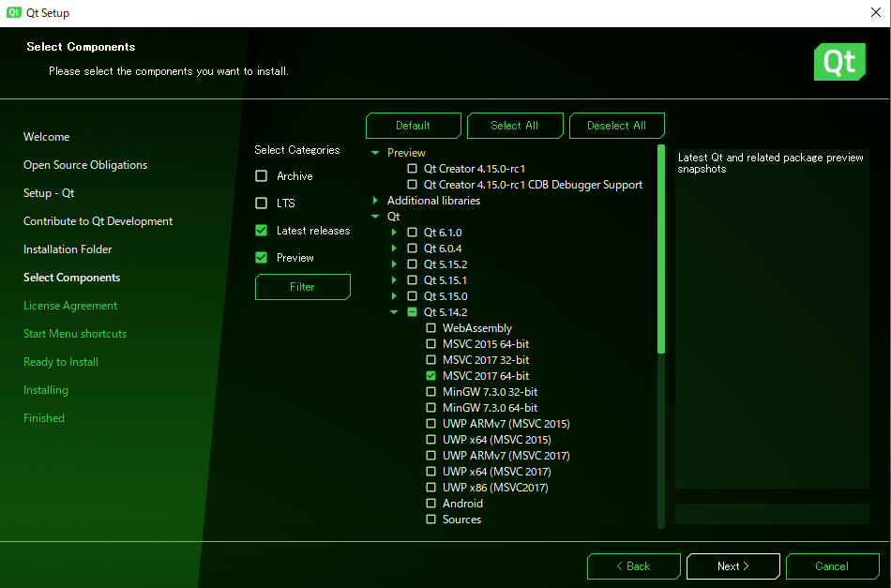Image resolution: width=891 pixels, height=588 pixels.
Task: Check UWP ARMv7 (MSVC 2015) component
Action: (x=431, y=423)
